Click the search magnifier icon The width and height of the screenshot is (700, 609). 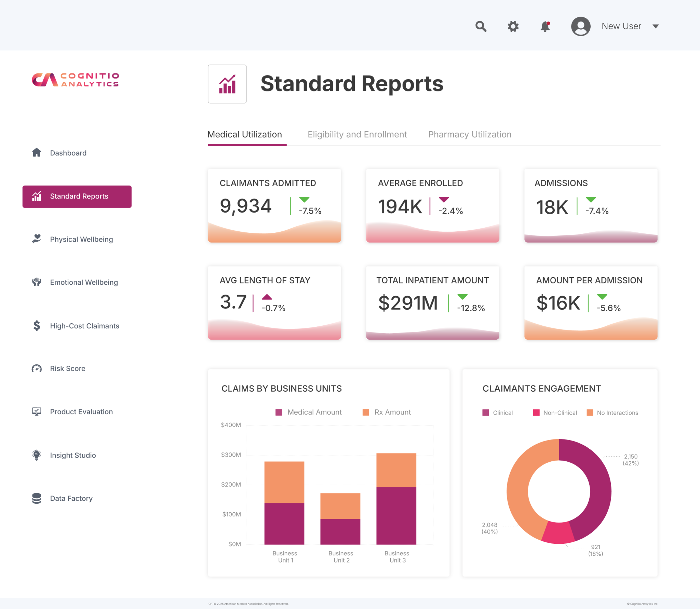pyautogui.click(x=481, y=26)
